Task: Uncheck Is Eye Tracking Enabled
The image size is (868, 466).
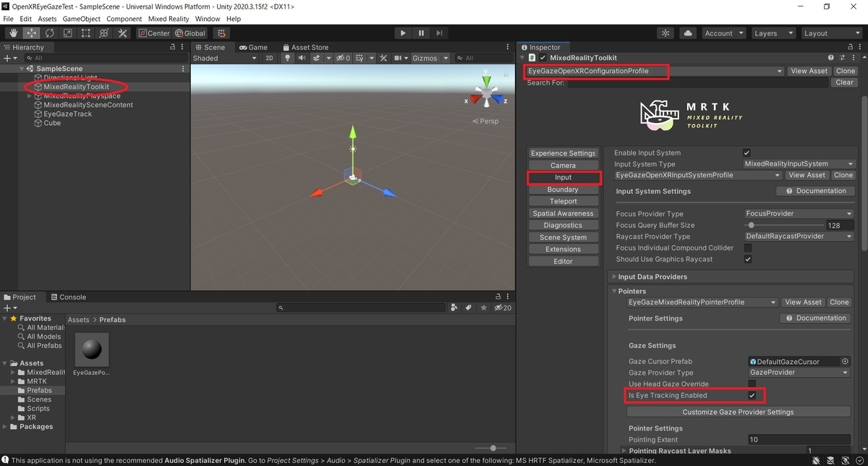Action: point(752,395)
